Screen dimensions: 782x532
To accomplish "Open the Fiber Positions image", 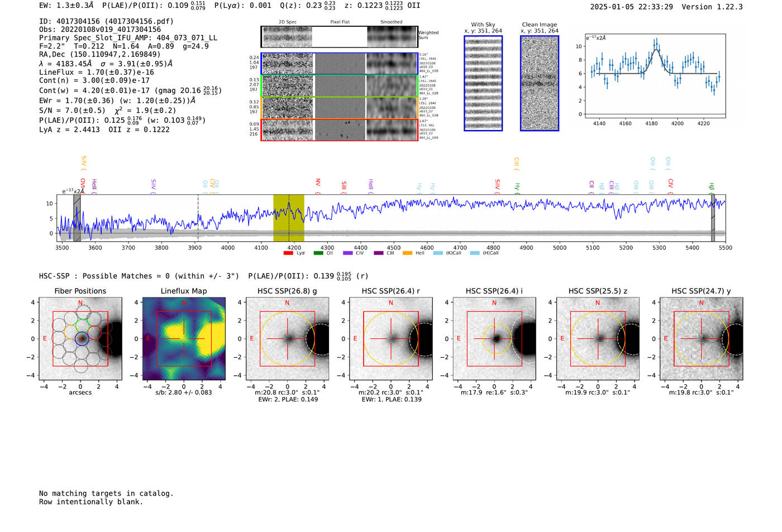I will pos(80,339).
